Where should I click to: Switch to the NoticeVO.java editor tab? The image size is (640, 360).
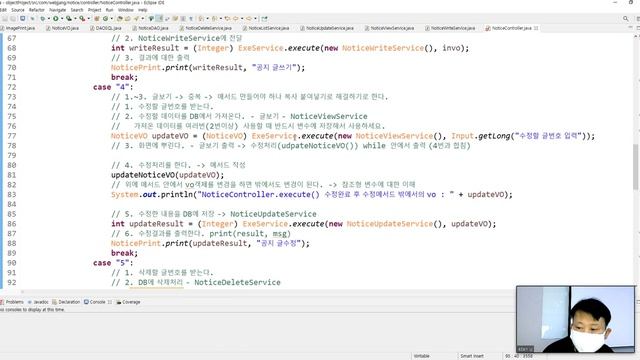pos(63,28)
